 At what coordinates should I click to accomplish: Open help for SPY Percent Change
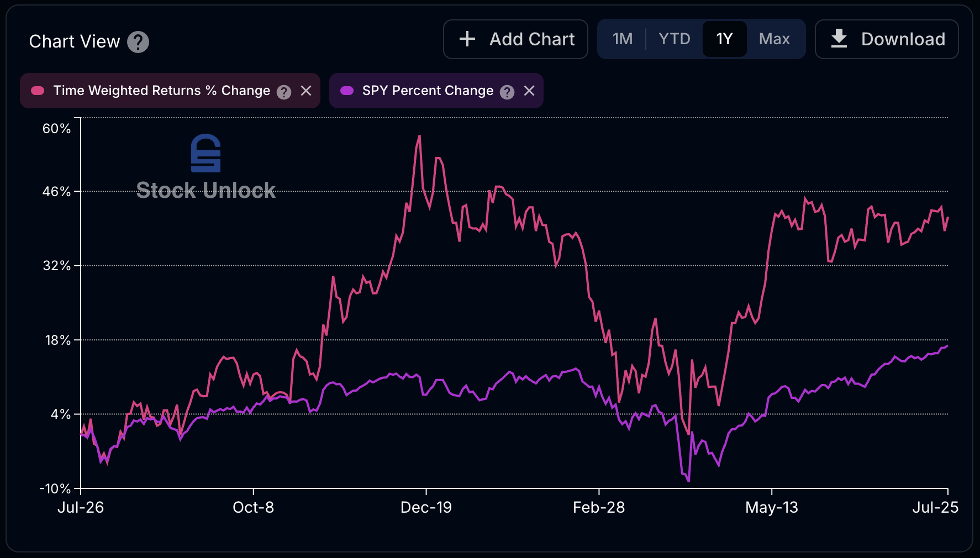click(507, 92)
